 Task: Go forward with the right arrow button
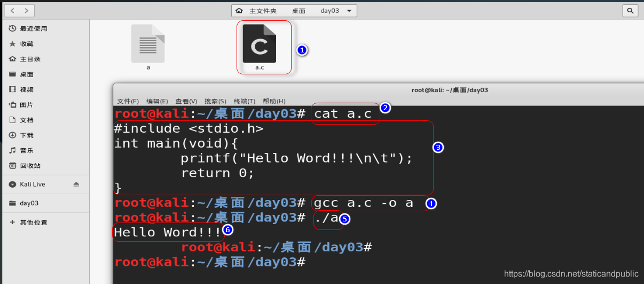[x=27, y=11]
